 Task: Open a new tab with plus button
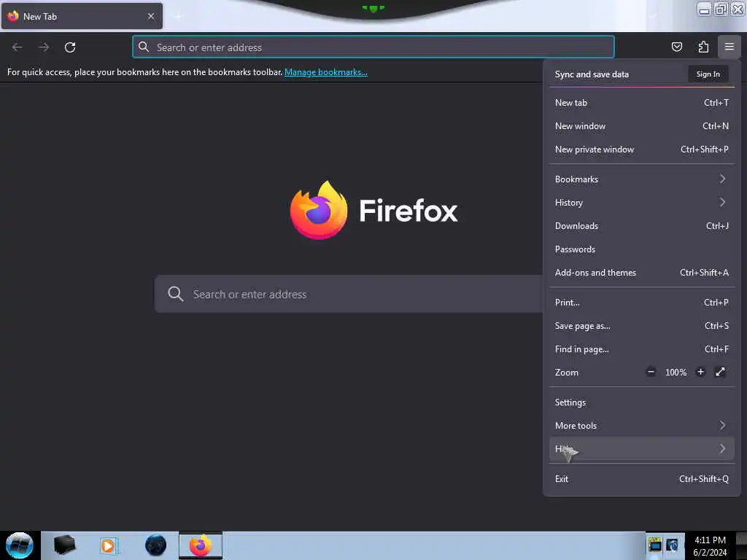click(179, 17)
